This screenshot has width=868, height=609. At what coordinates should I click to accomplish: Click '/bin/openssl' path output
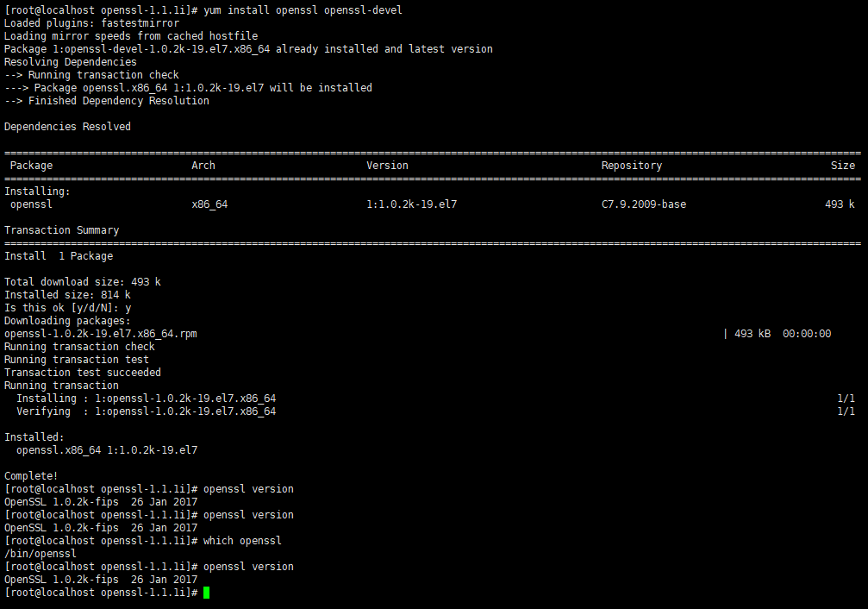41,553
